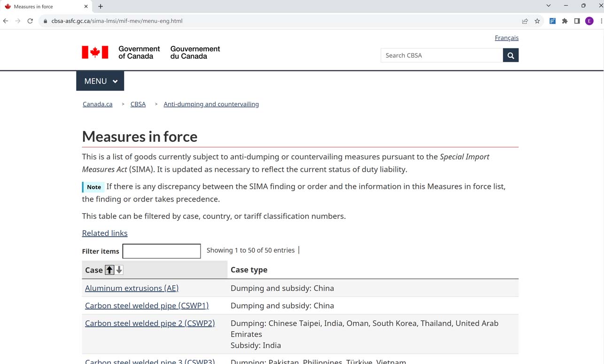Open Anti-dumping and countervailing breadcrumb
The image size is (604, 364).
(x=211, y=104)
